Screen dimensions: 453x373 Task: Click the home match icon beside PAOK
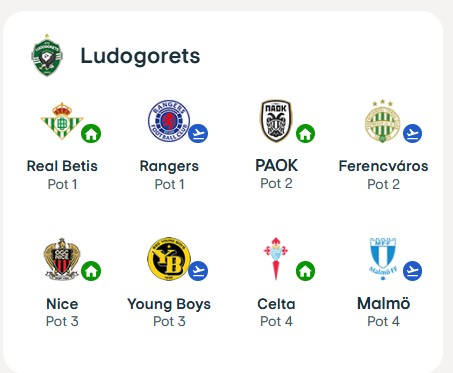tap(305, 133)
